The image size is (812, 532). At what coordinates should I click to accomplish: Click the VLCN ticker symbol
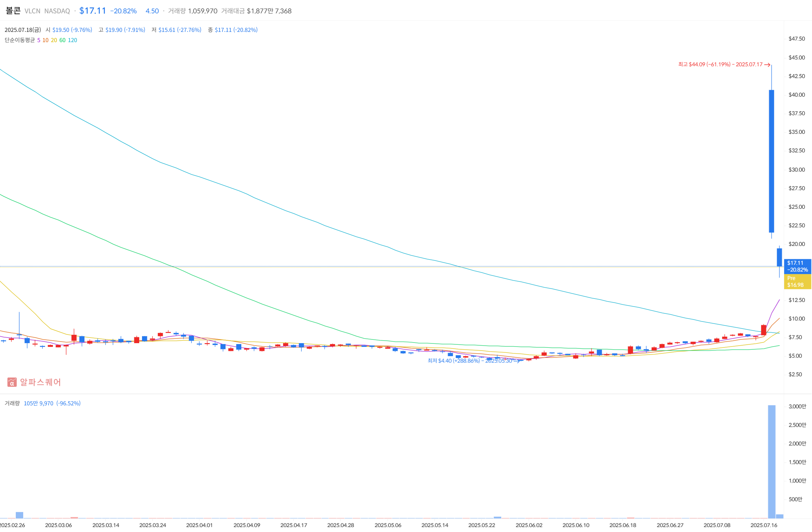click(x=32, y=11)
